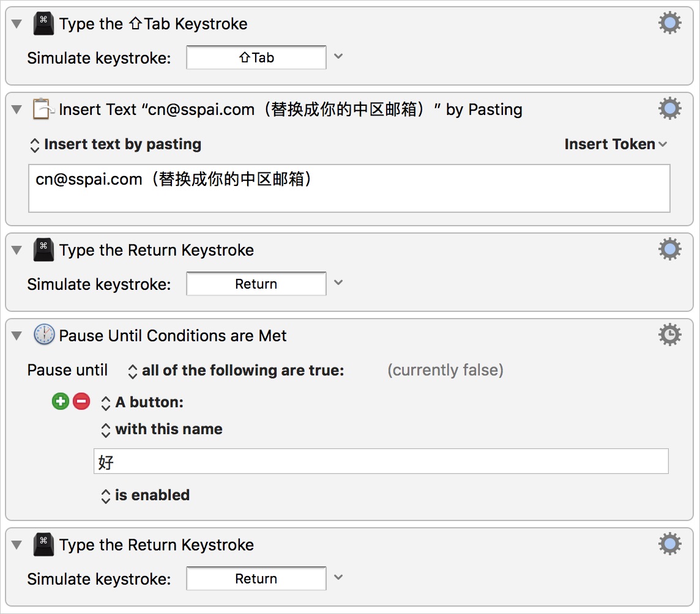Collapse the Pause Until Conditions are Met action
Image resolution: width=700 pixels, height=614 pixels.
tap(17, 336)
